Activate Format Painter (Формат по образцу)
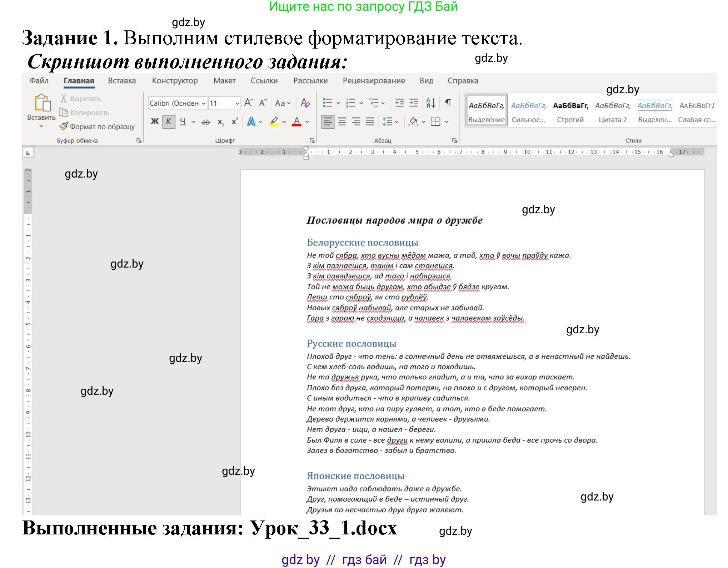The height and width of the screenshot is (568, 728). tap(97, 126)
